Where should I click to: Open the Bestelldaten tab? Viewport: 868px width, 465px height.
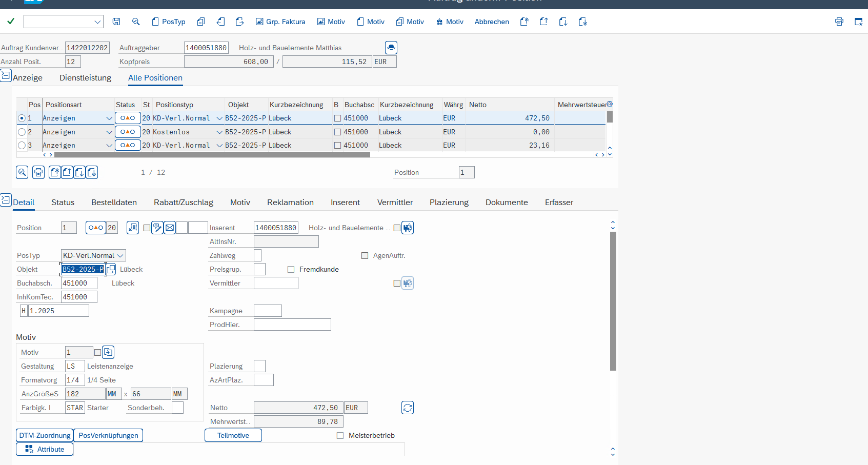tap(114, 202)
